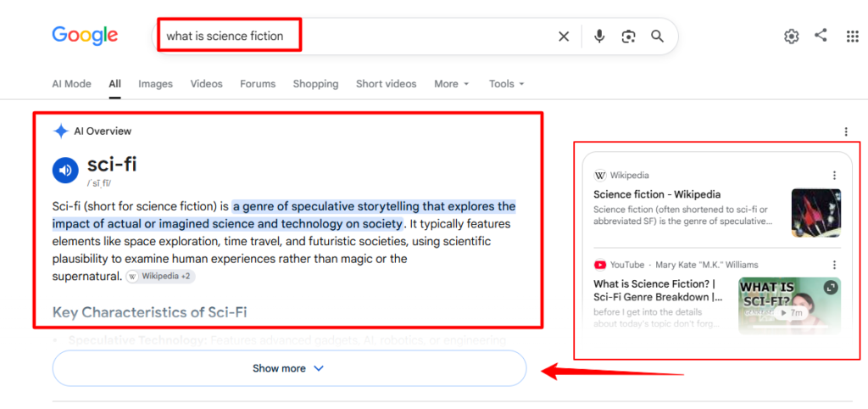Click the Google logo
The height and width of the screenshot is (409, 868).
(x=85, y=36)
